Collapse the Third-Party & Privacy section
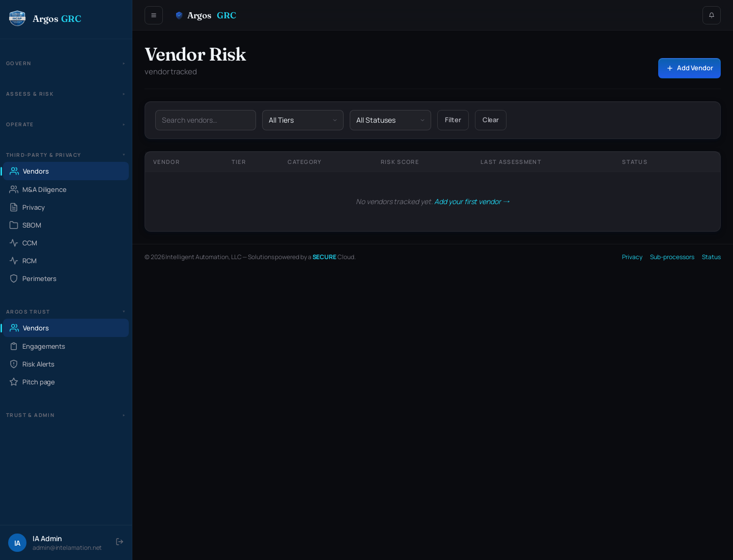This screenshot has height=560, width=733. pyautogui.click(x=66, y=155)
